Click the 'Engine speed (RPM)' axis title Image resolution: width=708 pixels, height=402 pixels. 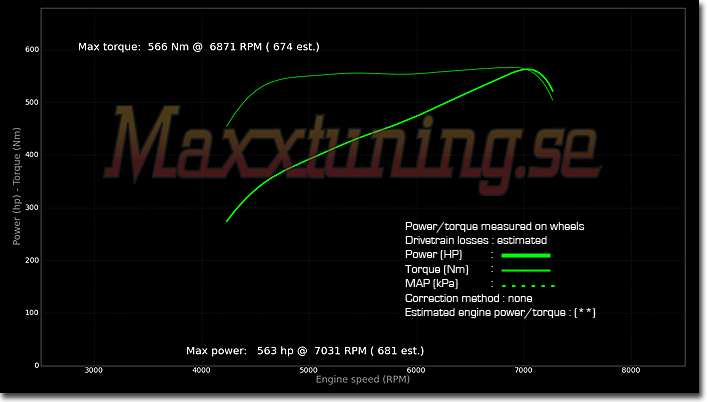click(363, 379)
